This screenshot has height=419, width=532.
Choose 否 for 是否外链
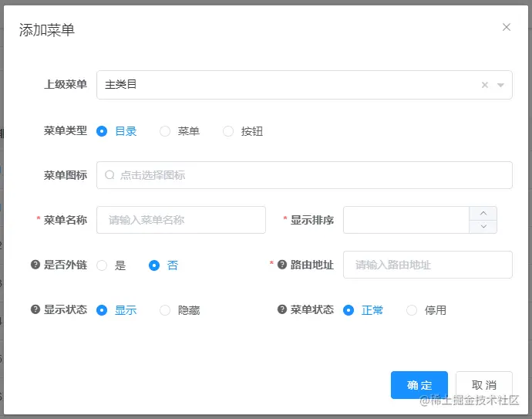click(x=154, y=265)
